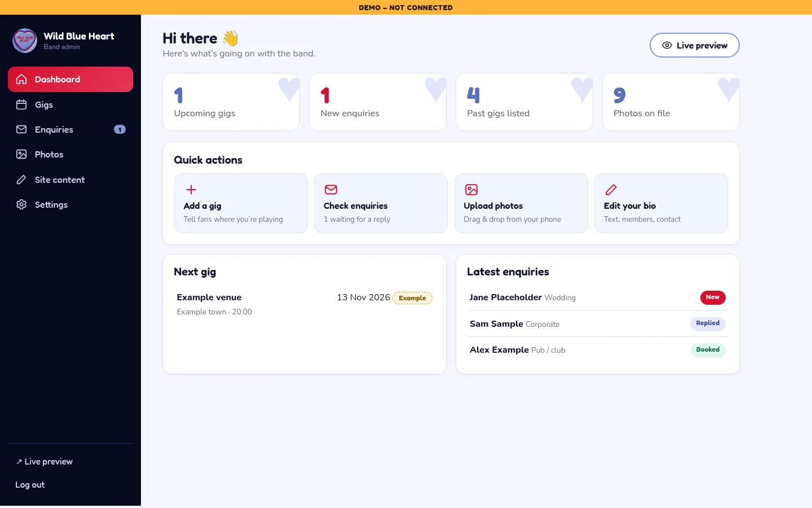This screenshot has height=508, width=812.
Task: Click the eye icon in Live preview button
Action: tap(667, 45)
